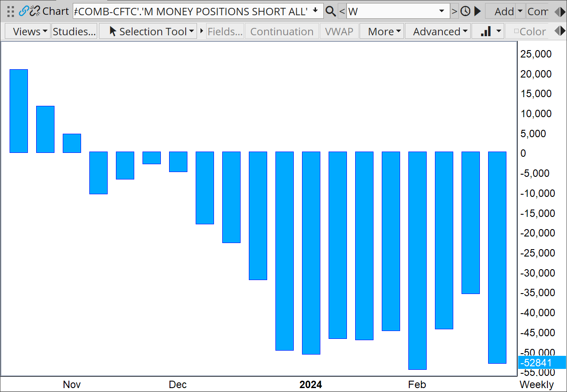Click the broken link unlink icon
Image resolution: width=567 pixels, height=392 pixels.
pos(34,11)
